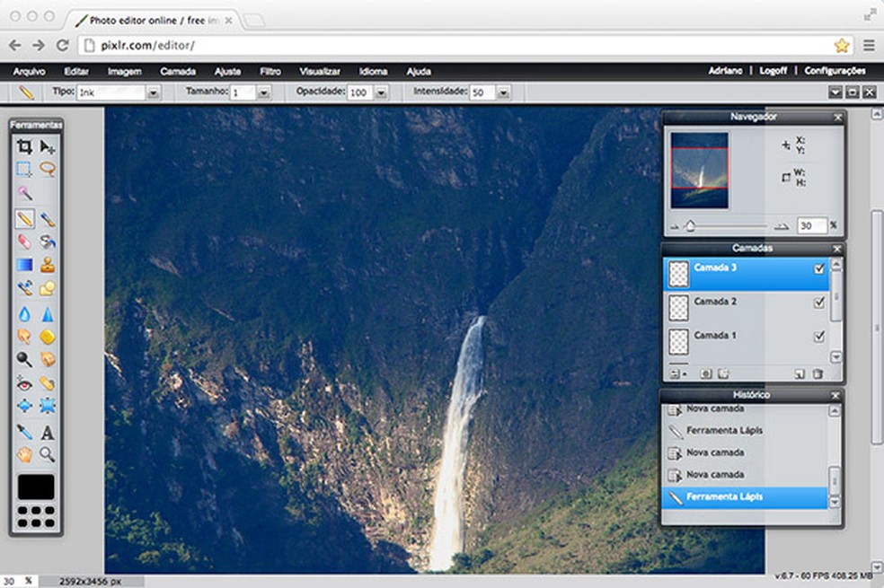Click the black foreground color swatch
Screen dimensions: 884x588
(36, 487)
